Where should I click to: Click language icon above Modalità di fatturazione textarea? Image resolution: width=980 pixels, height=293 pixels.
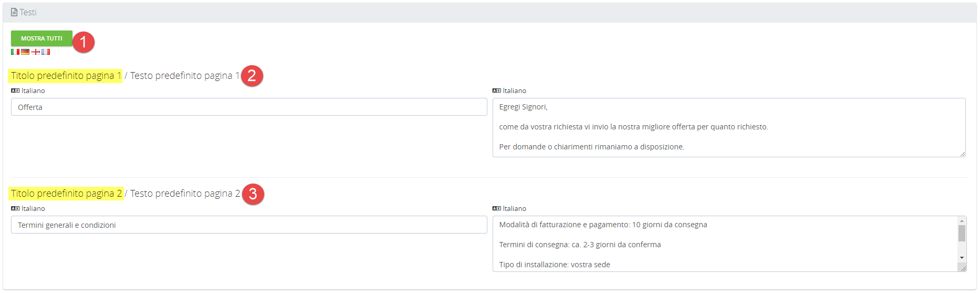point(496,208)
